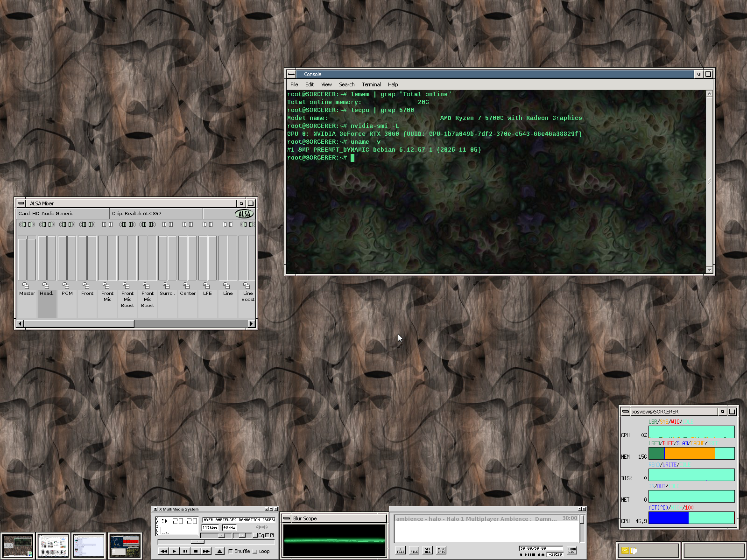Viewport: 747px width, 560px height.
Task: Mute the left Center channel speaker
Action: point(184,224)
